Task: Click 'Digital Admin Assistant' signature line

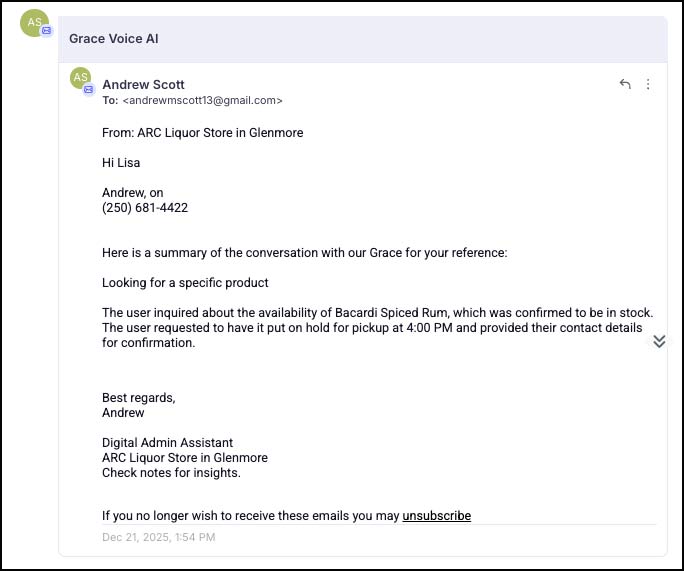Action: pos(167,443)
